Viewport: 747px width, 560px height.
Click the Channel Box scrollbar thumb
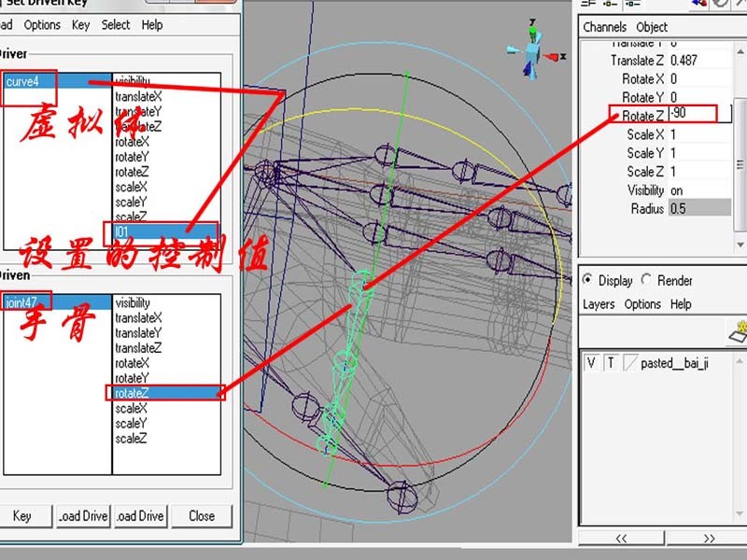point(740,164)
